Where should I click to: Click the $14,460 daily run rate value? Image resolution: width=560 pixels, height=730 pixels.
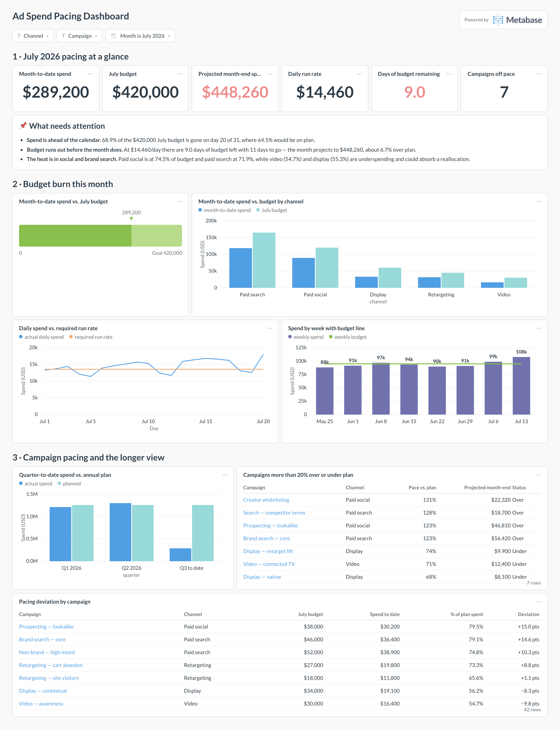coord(325,92)
